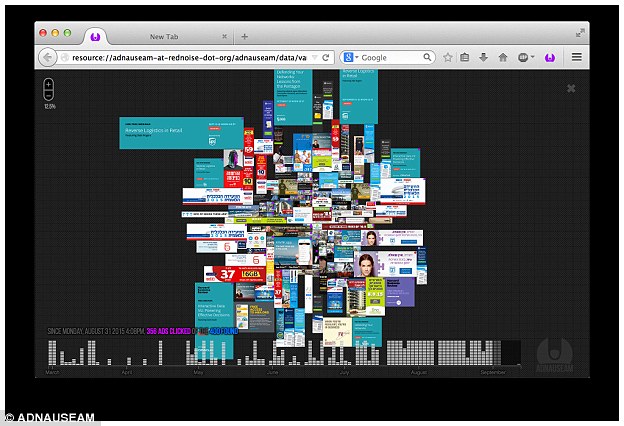Close the ad vault with the X
Screen dimensions: 624x426
click(571, 88)
